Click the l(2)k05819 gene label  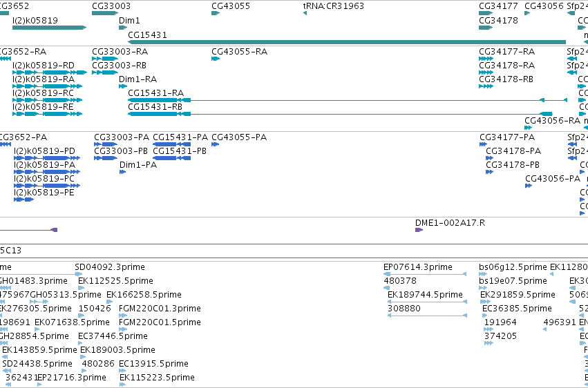tap(35, 20)
